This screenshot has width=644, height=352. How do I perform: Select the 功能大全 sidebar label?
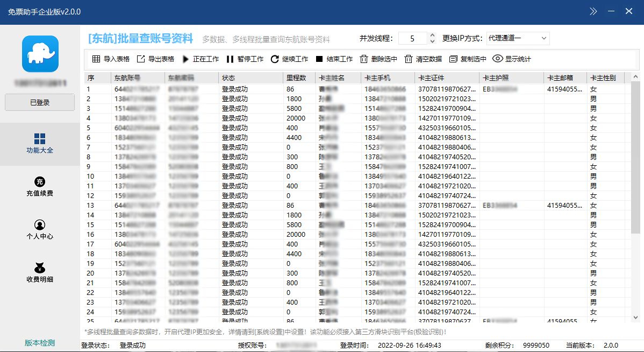40,151
